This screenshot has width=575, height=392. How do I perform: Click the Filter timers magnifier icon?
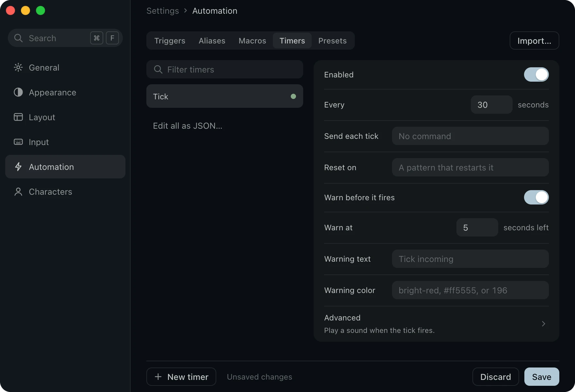158,70
